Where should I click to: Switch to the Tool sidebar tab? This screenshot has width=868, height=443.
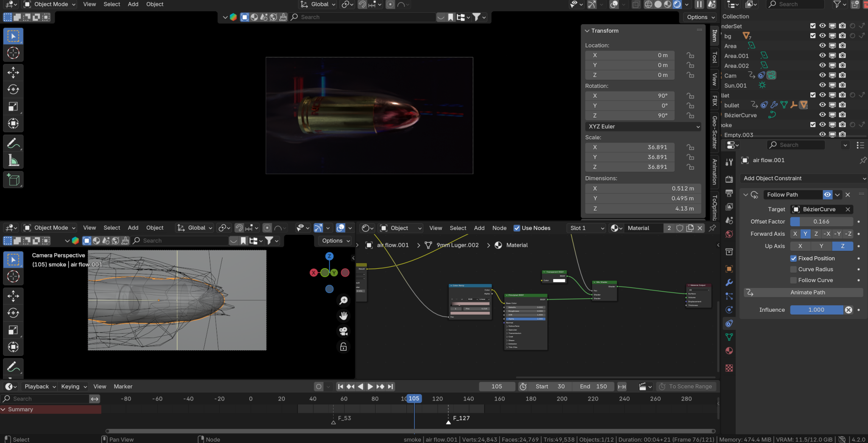tap(715, 58)
